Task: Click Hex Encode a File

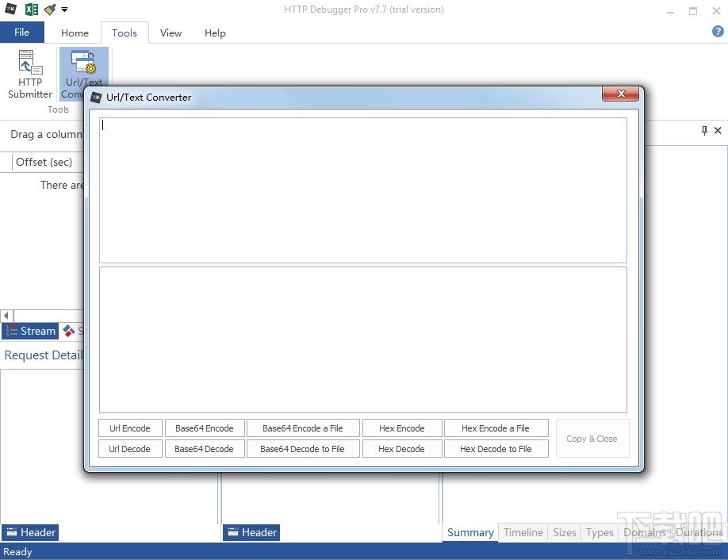Action: pos(496,428)
